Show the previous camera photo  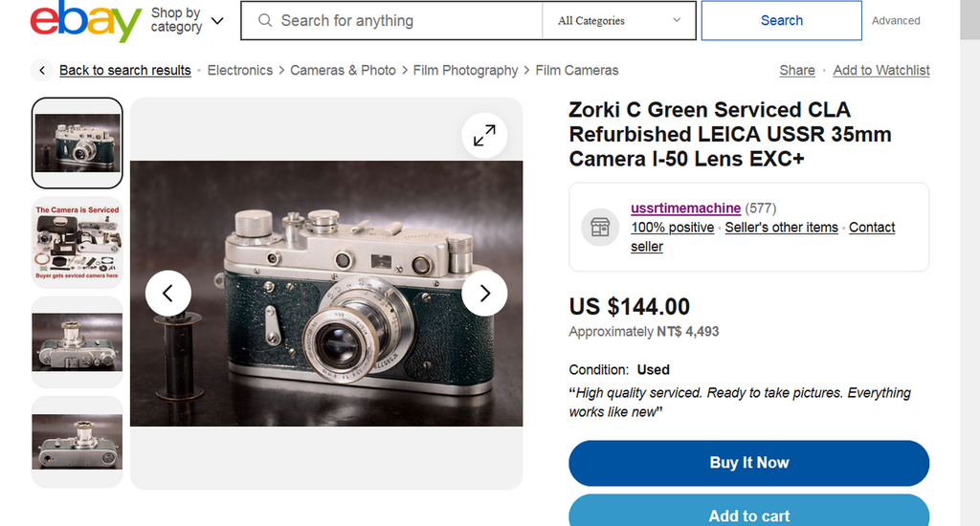tap(168, 293)
